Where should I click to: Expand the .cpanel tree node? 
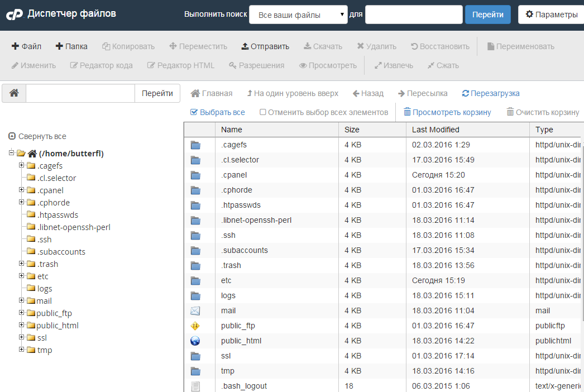point(22,190)
